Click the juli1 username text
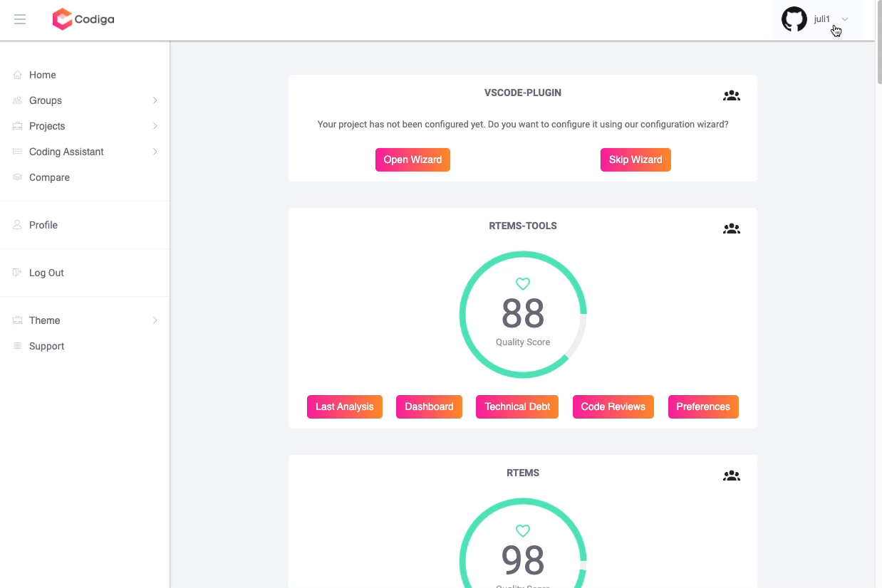The width and height of the screenshot is (882, 588). 822,19
